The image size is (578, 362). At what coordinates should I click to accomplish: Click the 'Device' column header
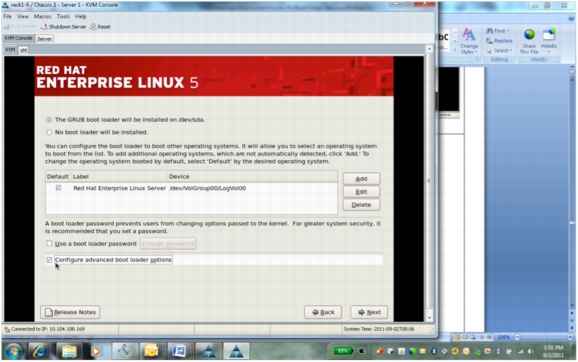tap(252, 177)
